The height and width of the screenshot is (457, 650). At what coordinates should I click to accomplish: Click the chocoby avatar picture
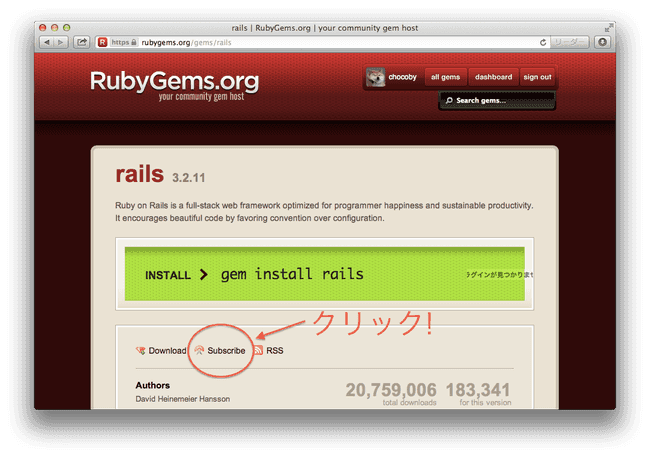(x=376, y=77)
